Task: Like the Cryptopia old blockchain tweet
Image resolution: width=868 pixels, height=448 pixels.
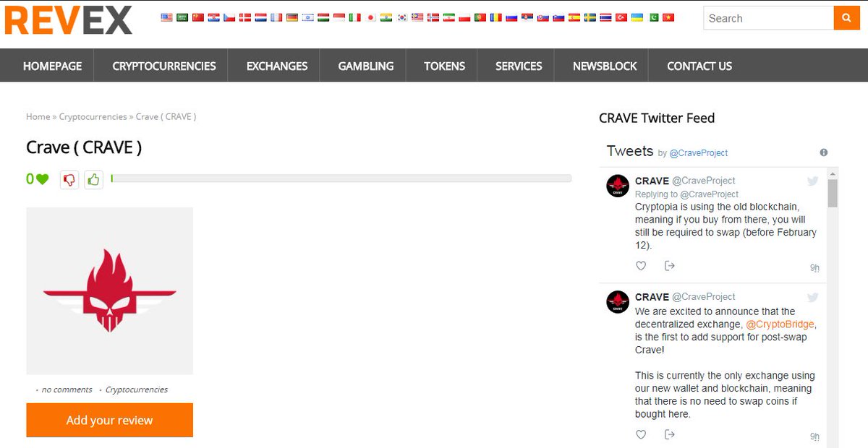Action: tap(641, 266)
